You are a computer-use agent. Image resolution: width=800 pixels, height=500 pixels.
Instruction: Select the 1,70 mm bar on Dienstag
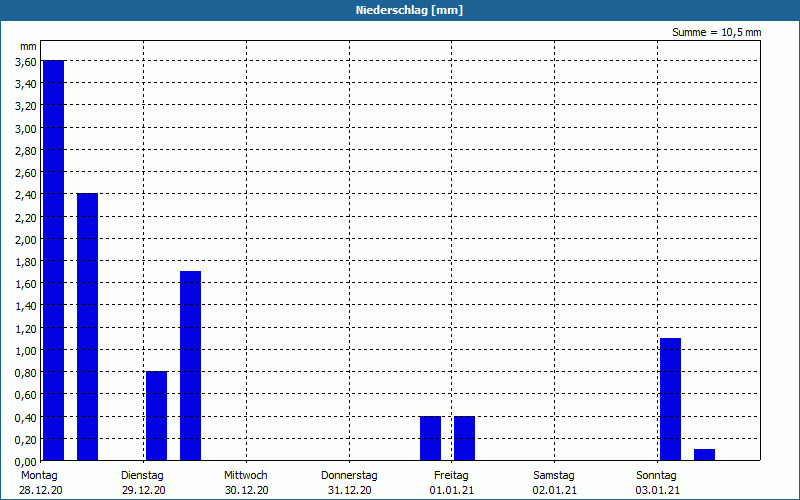190,366
